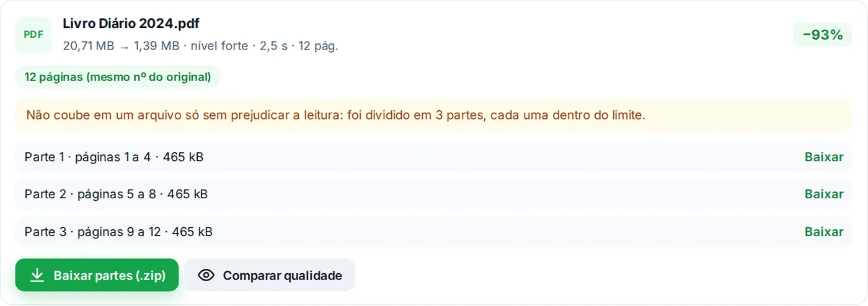
Task: Select the file name Livro Diário 2024.pdf
Action: tap(131, 24)
